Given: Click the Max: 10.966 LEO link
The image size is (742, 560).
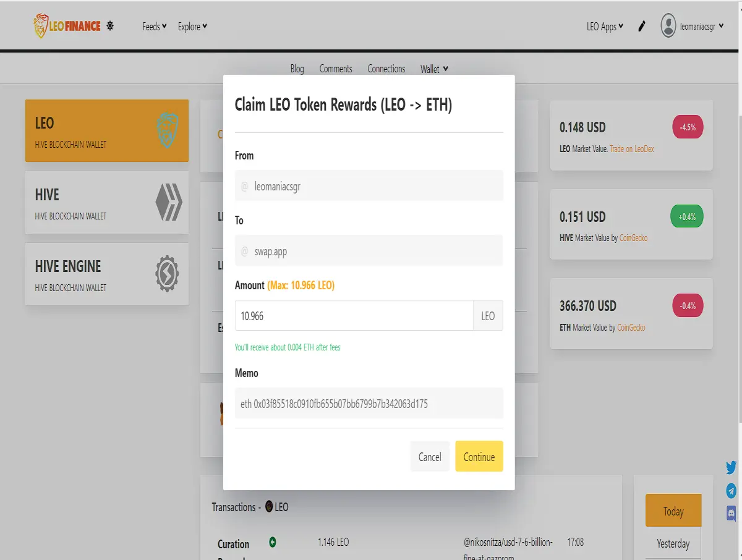Looking at the screenshot, I should [x=301, y=286].
